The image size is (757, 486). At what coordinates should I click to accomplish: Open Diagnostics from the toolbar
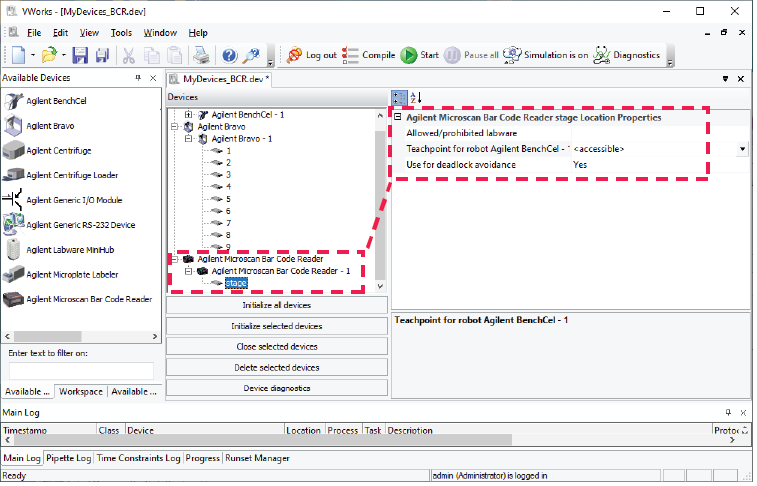[626, 55]
